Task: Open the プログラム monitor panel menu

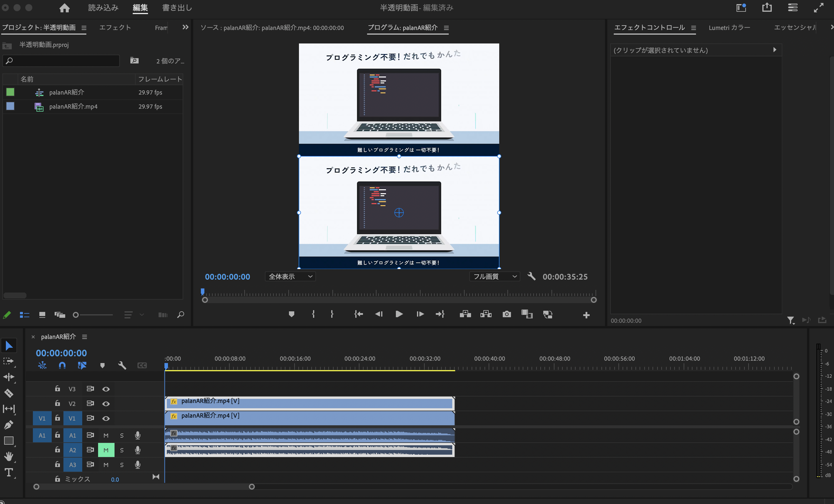Action: pyautogui.click(x=446, y=28)
